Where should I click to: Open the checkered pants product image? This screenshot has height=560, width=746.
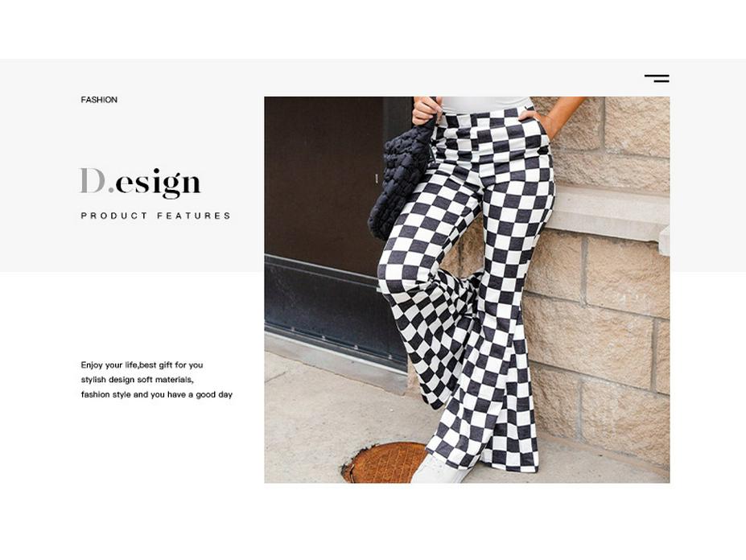(467, 290)
